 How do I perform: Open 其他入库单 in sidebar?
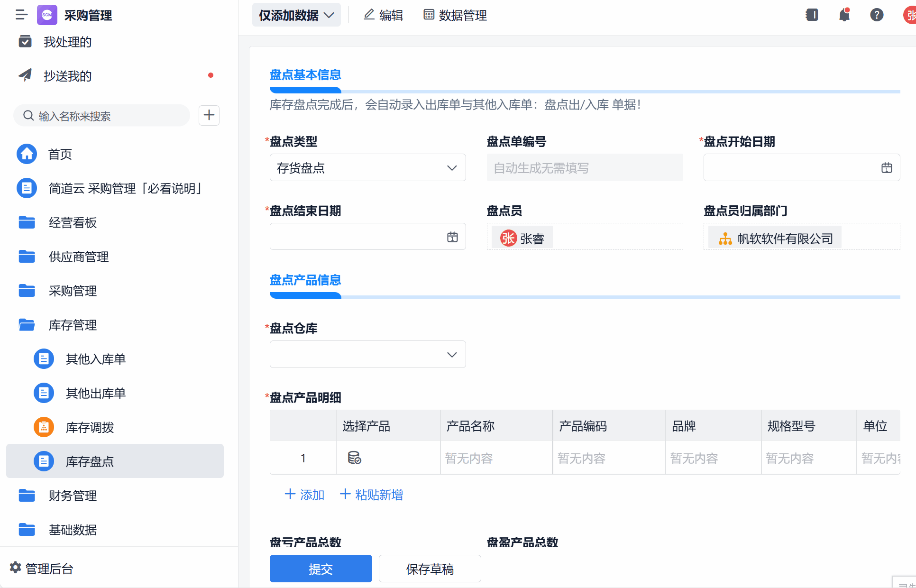click(95, 359)
